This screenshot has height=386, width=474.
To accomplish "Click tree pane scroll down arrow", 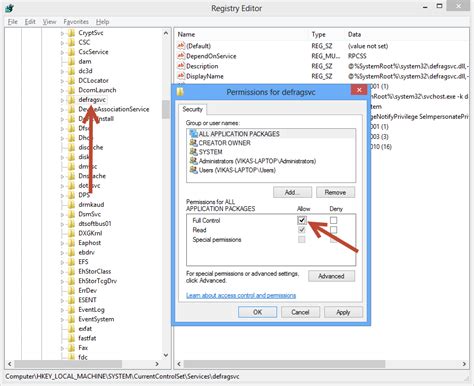I will pos(166,355).
